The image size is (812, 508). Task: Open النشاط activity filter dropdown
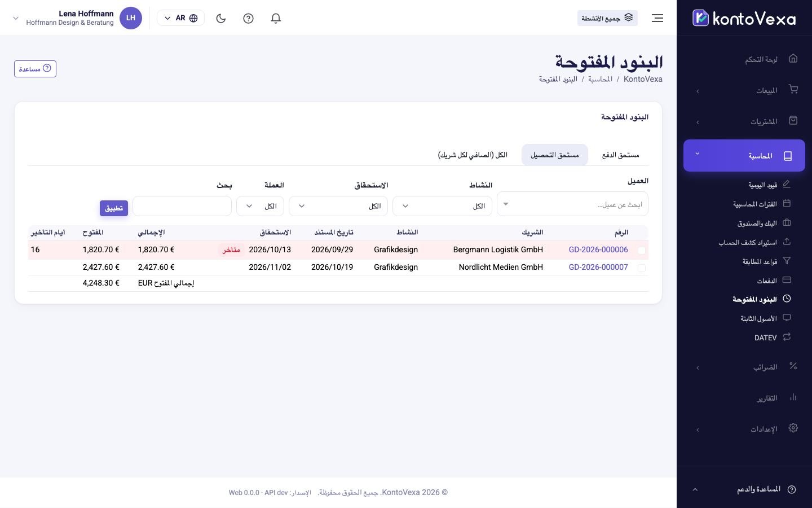click(442, 206)
